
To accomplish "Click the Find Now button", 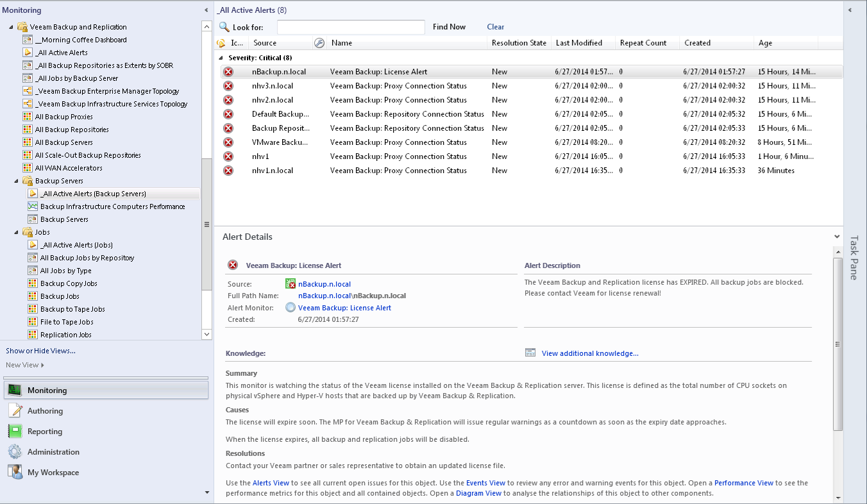I will coord(449,27).
